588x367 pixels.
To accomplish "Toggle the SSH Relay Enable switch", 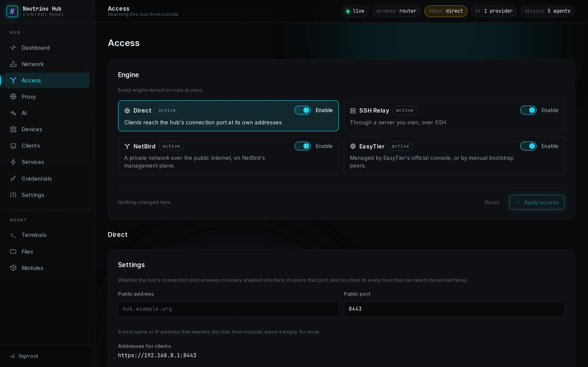I will pos(528,110).
